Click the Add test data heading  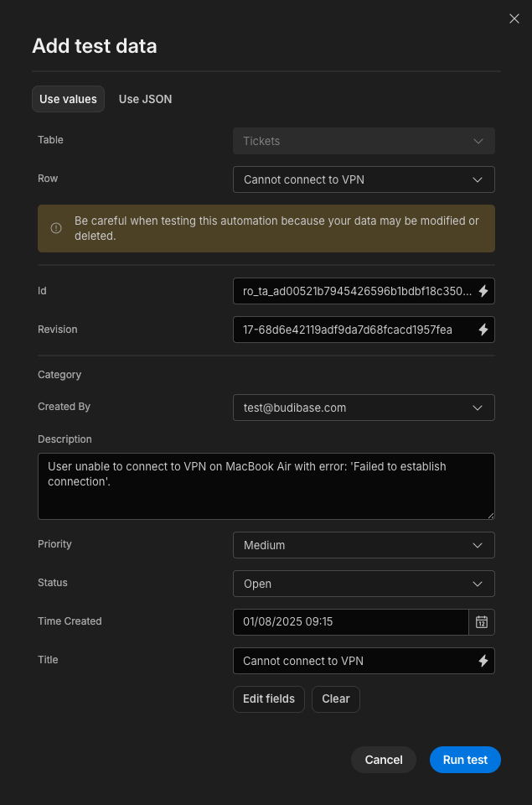click(95, 46)
